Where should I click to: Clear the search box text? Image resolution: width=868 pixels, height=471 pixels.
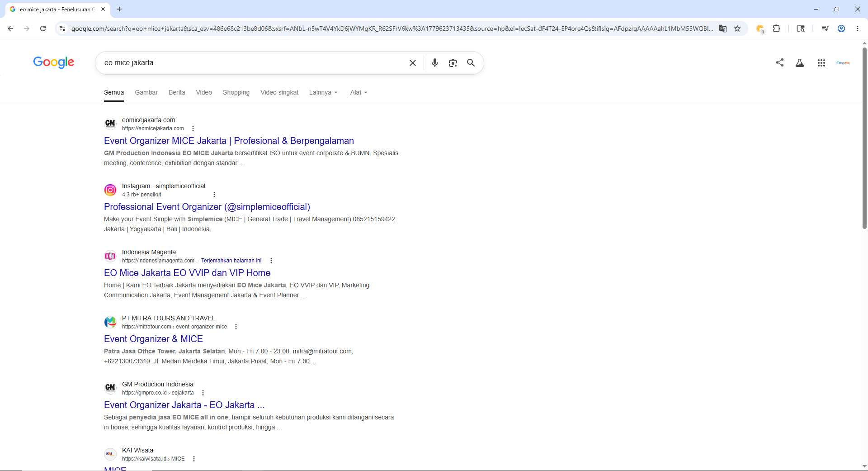[x=412, y=63]
